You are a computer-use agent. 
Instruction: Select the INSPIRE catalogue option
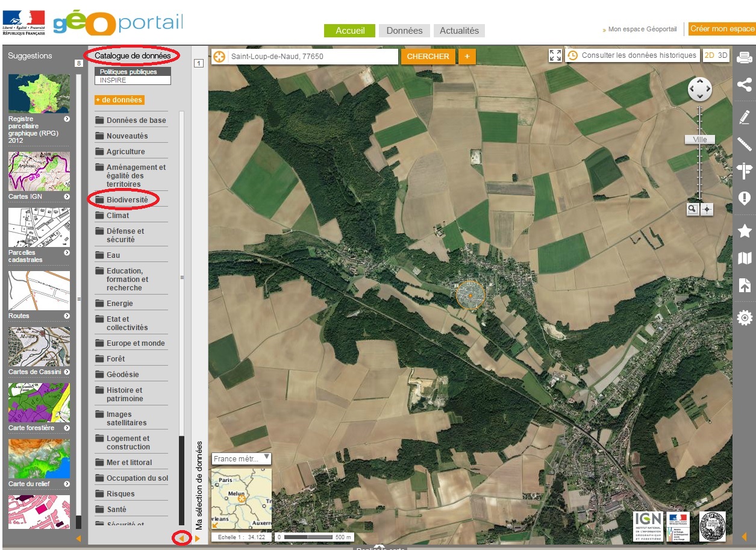(x=133, y=80)
